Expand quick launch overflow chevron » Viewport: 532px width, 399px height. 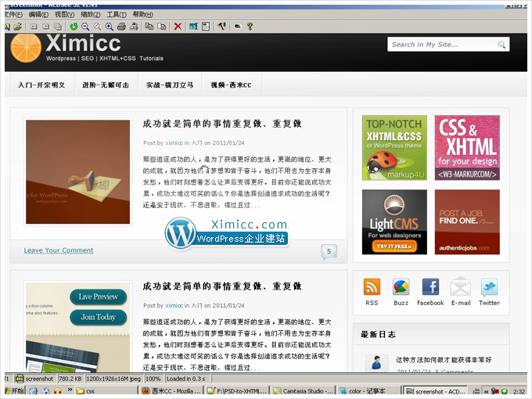[x=70, y=390]
